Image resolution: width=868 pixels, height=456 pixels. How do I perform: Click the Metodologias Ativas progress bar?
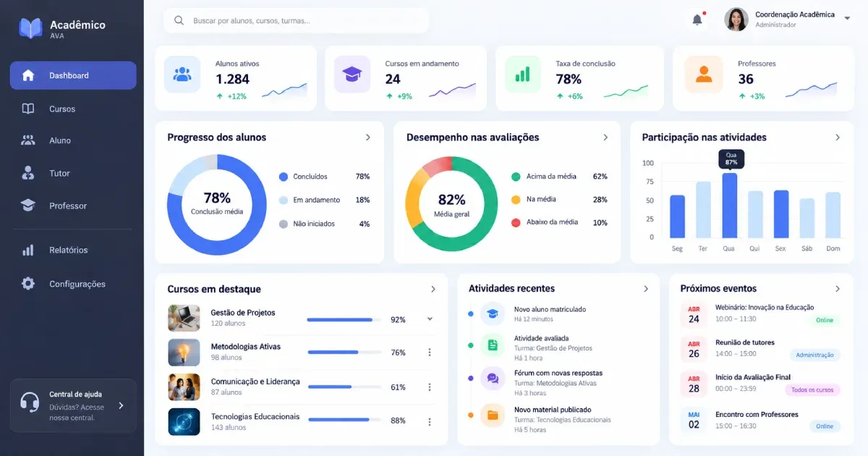344,352
